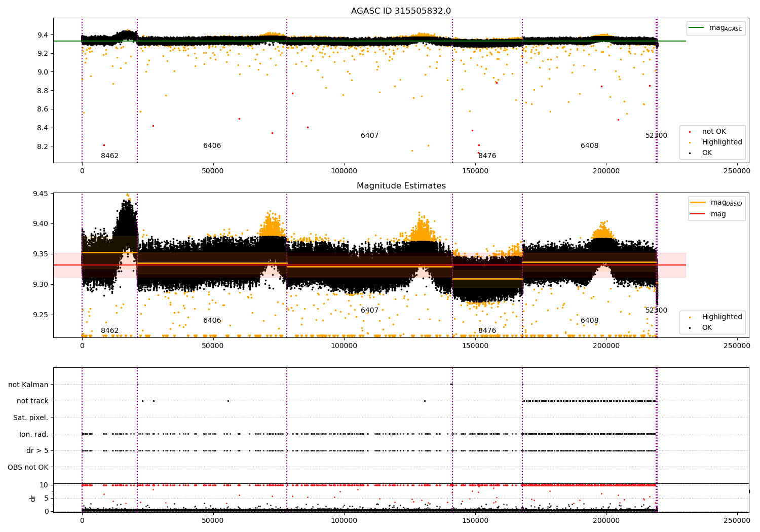The image size is (760, 532).
Task: Click tick 10 on the dr axis
Action: coord(44,485)
